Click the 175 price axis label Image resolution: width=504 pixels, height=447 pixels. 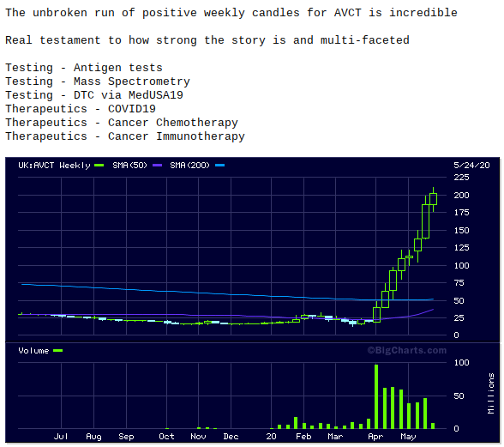coord(461,213)
